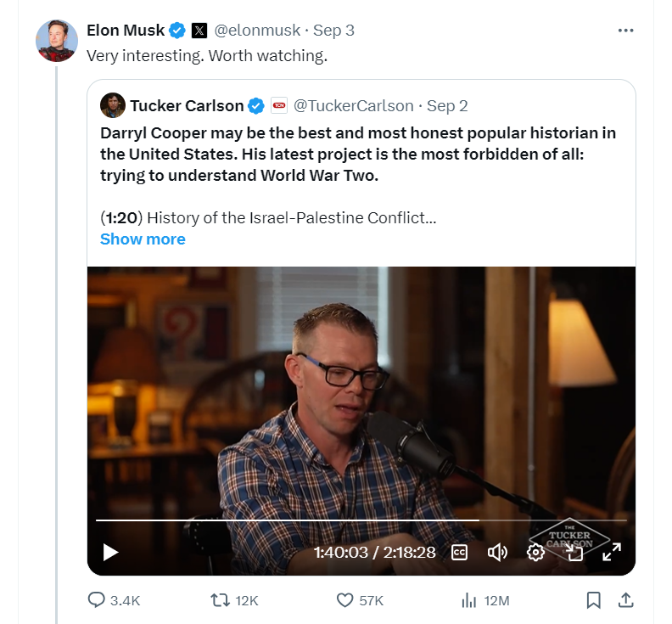Open the tweet more options menu

tap(625, 31)
